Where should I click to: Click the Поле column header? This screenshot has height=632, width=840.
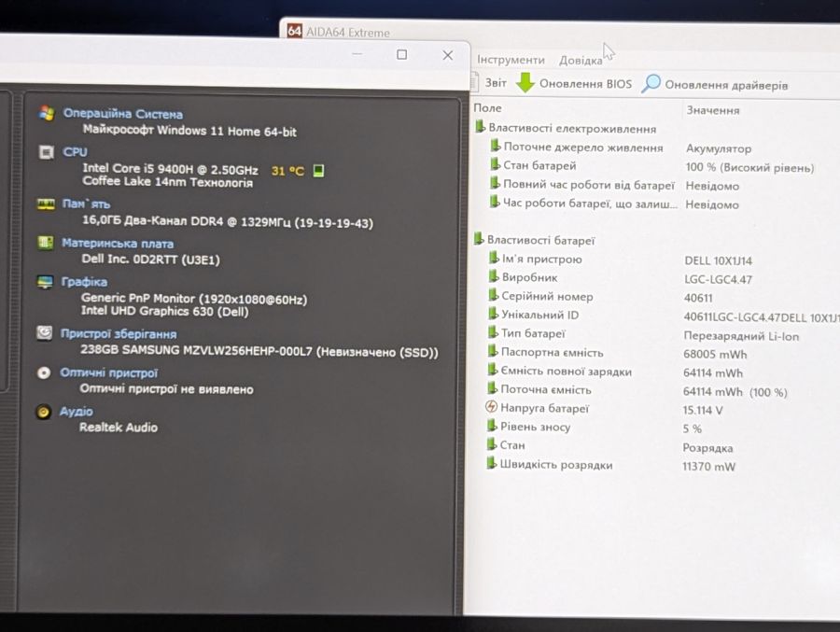coord(487,107)
